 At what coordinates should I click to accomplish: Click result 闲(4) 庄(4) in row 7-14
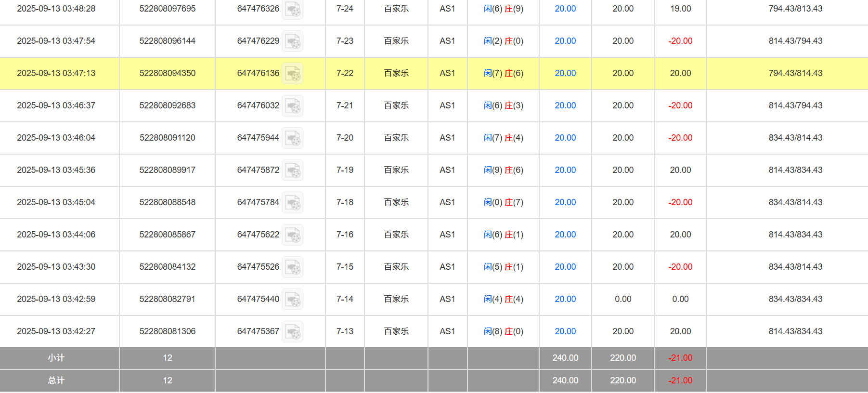pyautogui.click(x=504, y=299)
